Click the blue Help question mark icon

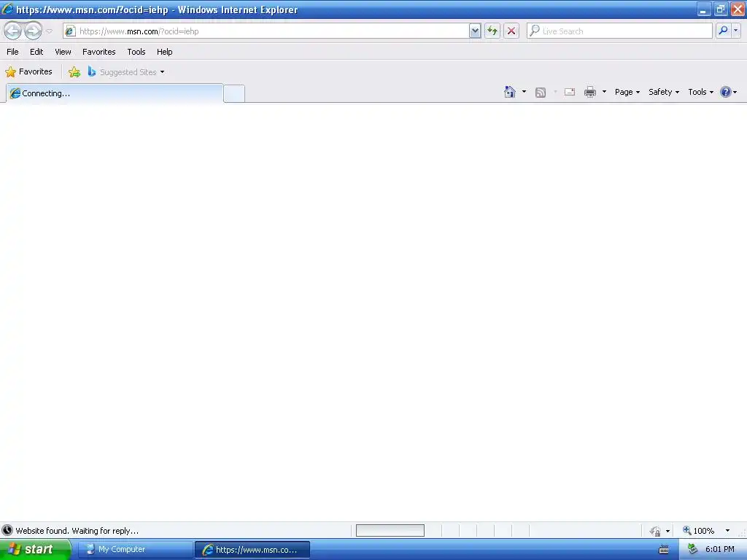[x=726, y=92]
